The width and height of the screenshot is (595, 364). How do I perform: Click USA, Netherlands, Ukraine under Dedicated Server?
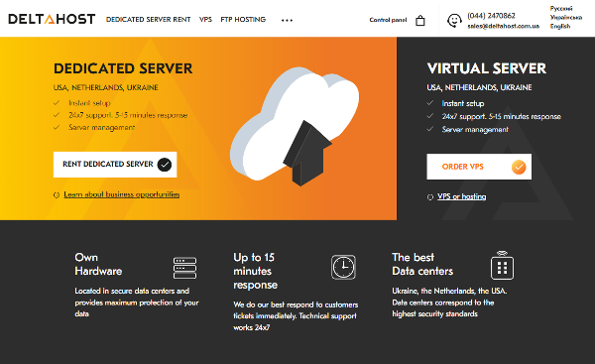click(x=105, y=87)
